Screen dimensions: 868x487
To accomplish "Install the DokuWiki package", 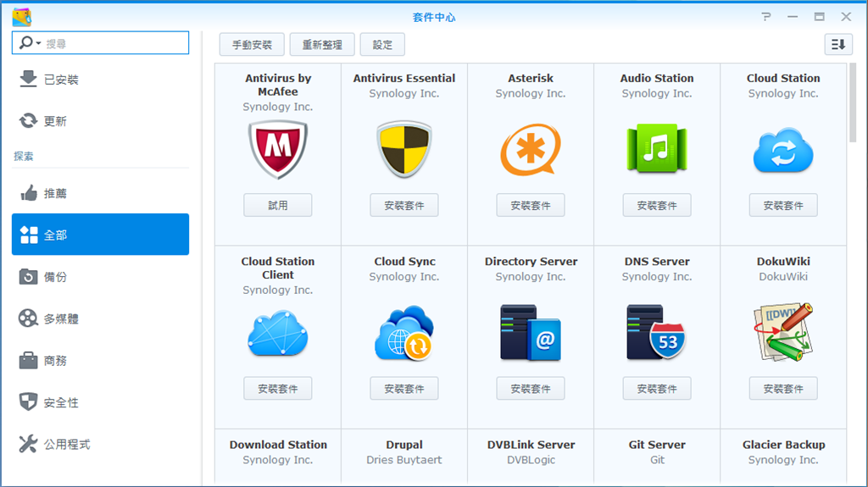I will pos(782,389).
